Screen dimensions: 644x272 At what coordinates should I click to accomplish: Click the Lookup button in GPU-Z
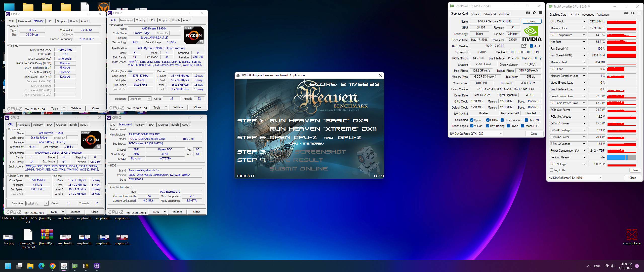click(532, 21)
